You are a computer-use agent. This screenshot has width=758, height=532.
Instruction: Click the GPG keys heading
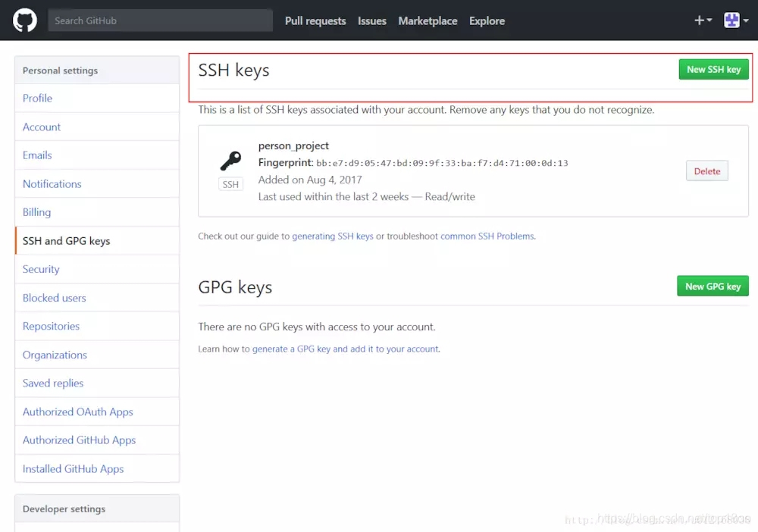(x=236, y=287)
